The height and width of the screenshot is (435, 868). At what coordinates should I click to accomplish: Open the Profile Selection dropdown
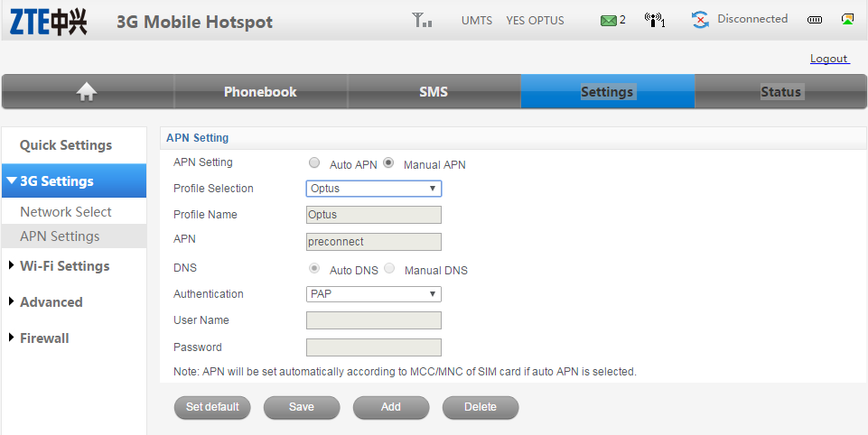pos(373,189)
